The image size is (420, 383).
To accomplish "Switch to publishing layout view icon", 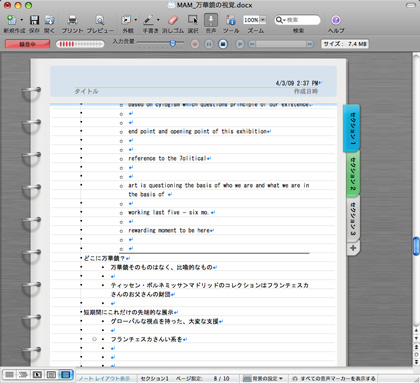I will pyautogui.click(x=37, y=375).
